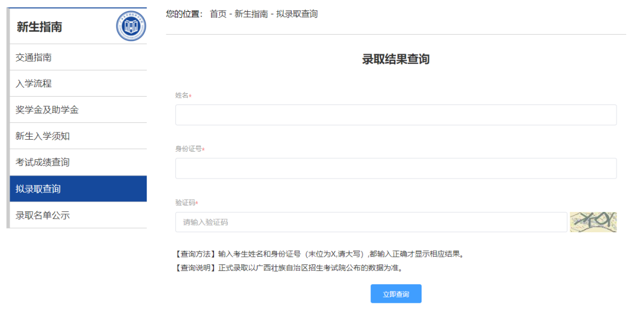644x311 pixels.
Task: Refresh the captcha image
Action: [x=593, y=222]
